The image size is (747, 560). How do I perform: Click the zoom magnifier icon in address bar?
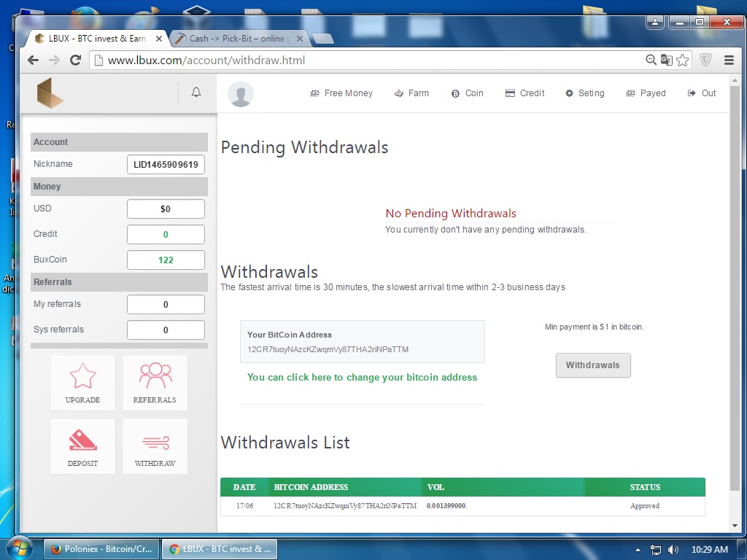pos(651,60)
